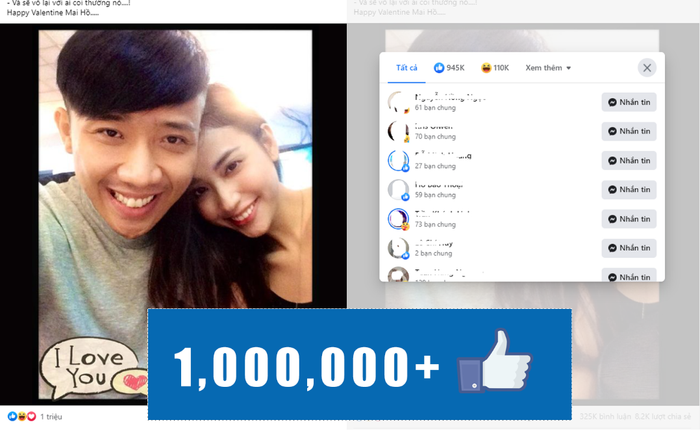The width and height of the screenshot is (700, 438).
Task: Click the 61 bạn chung text
Action: click(x=435, y=108)
